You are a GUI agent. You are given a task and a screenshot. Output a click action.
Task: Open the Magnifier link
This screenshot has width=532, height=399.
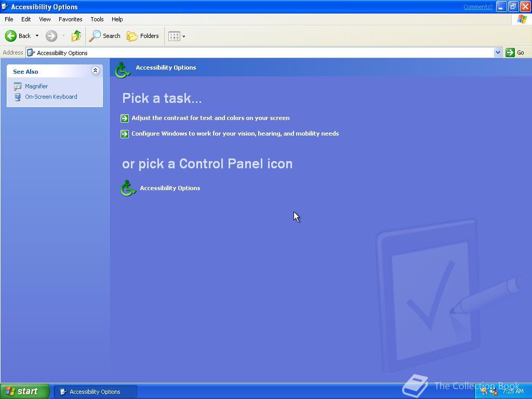click(36, 86)
